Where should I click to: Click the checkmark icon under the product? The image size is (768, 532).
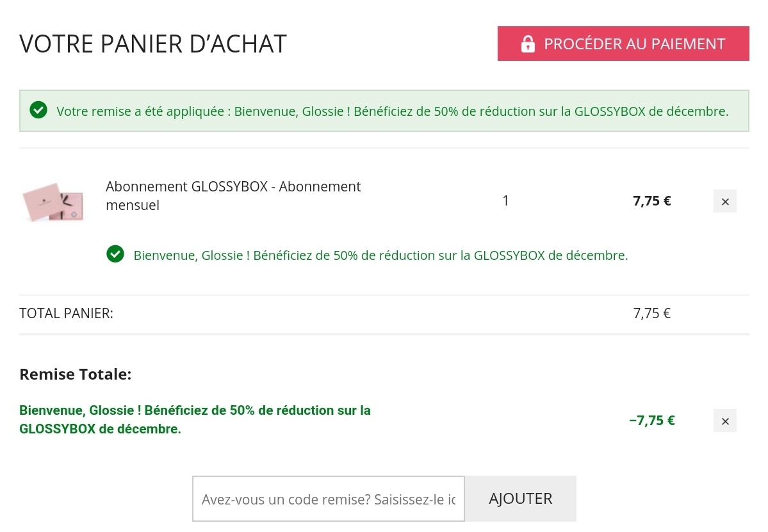[115, 254]
